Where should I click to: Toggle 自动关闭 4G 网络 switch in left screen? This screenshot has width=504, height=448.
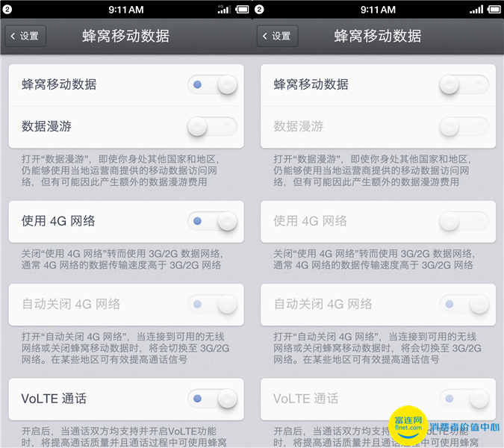pos(213,304)
